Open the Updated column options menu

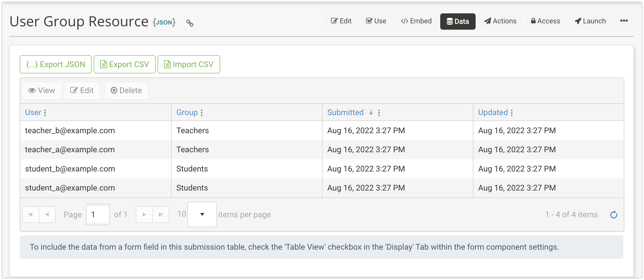click(512, 113)
